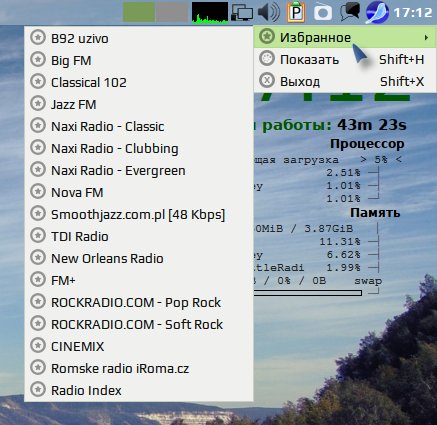The height and width of the screenshot is (425, 437).
Task: Click the network monitors tray icon
Action: 242,13
